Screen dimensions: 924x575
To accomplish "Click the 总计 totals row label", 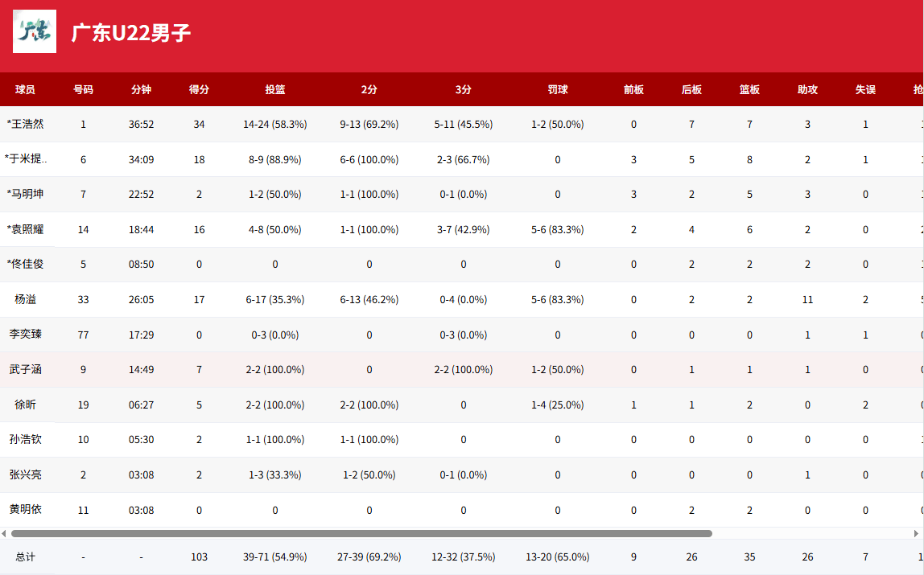I will pyautogui.click(x=26, y=557).
